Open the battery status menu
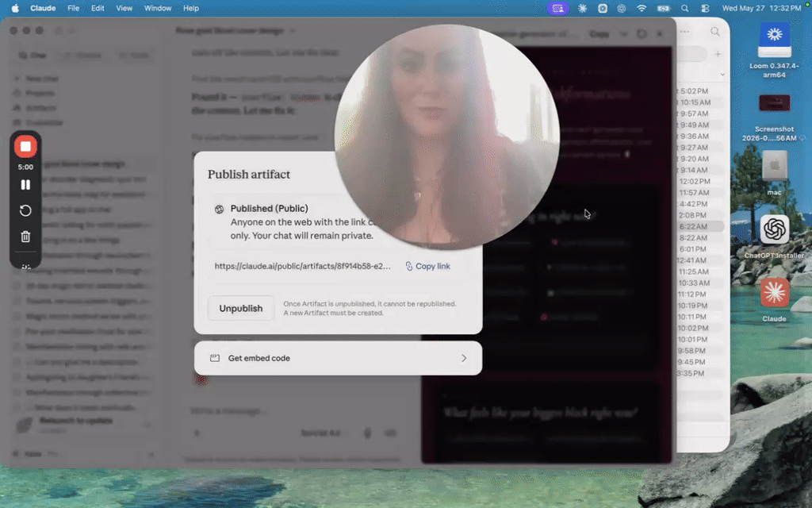 click(x=664, y=8)
